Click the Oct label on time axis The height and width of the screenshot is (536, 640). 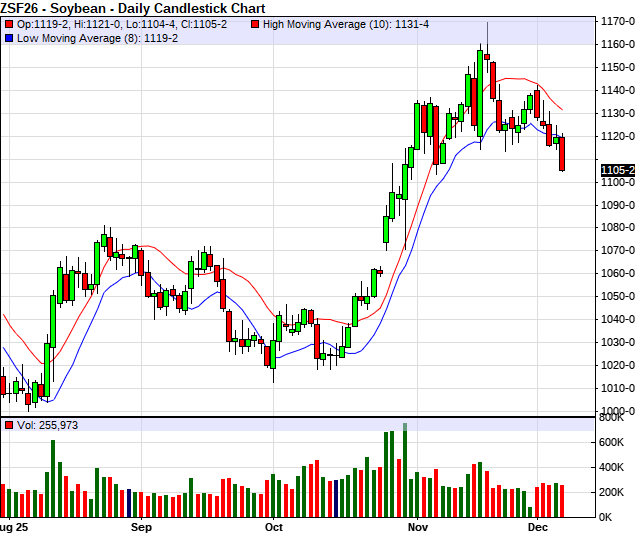tap(273, 525)
